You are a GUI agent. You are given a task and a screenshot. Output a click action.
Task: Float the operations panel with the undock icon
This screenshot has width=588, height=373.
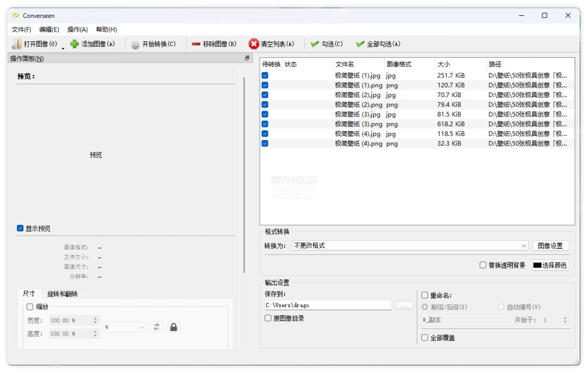(247, 58)
